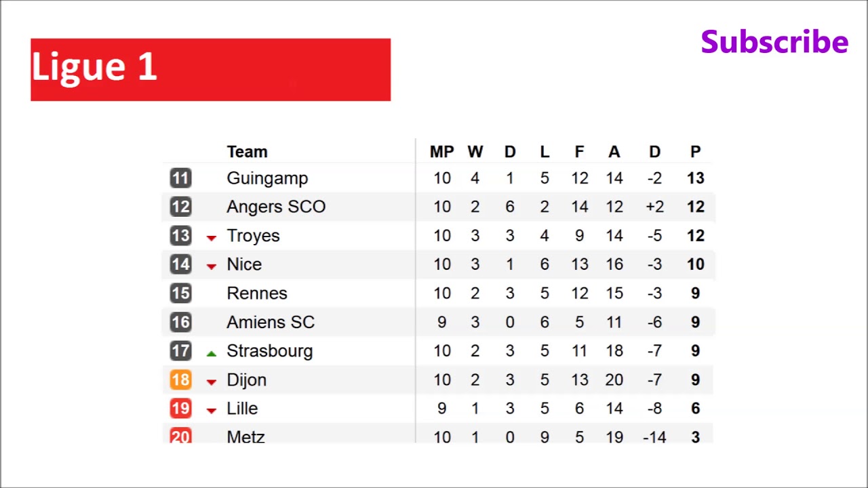Click position 12 rank badge
This screenshot has width=868, height=488.
[x=180, y=207]
